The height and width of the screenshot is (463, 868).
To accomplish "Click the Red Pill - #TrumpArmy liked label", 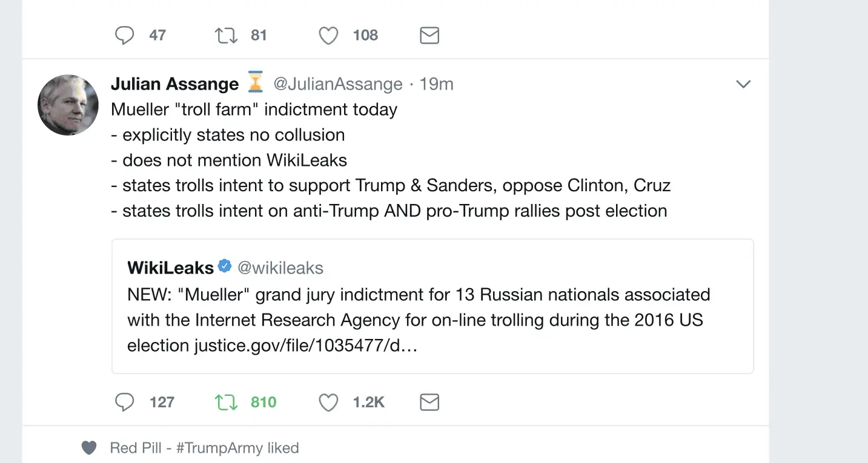I will pos(204,448).
